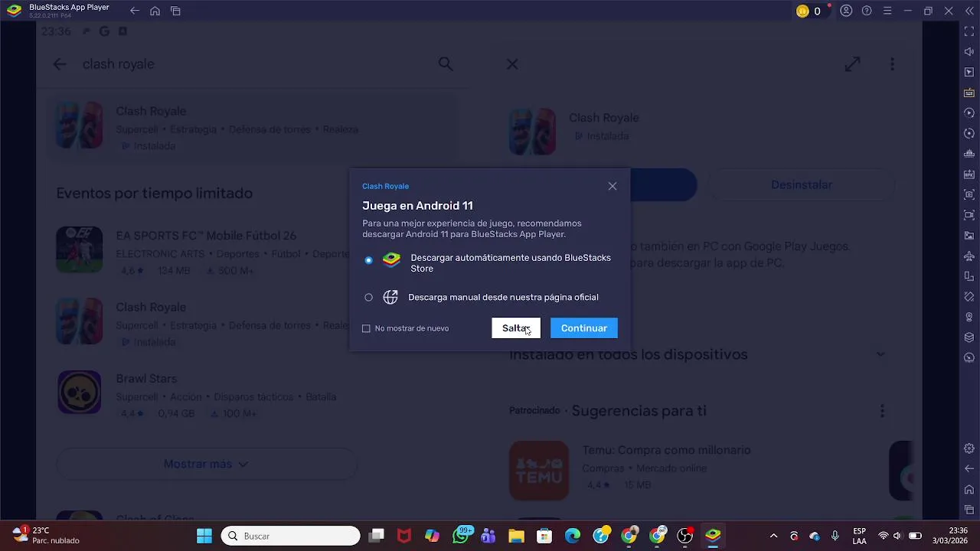
Task: Click the screenshot capture icon in sidebar
Action: click(x=969, y=194)
